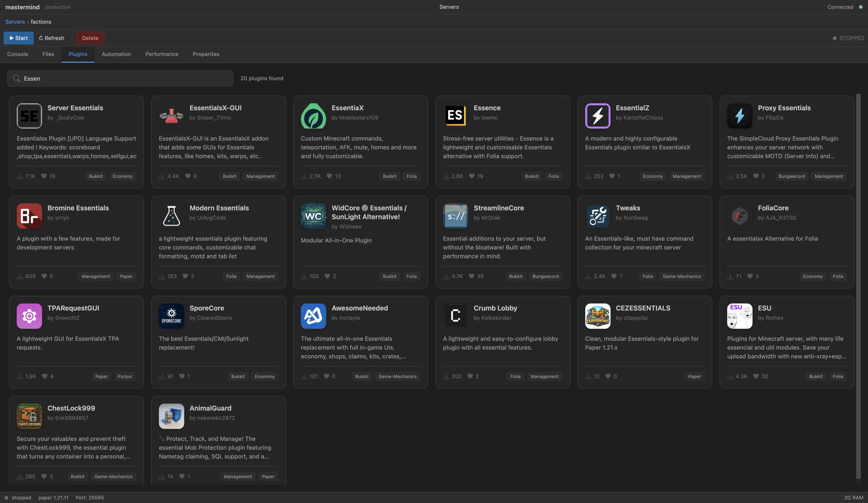Click the Economy tag on EssentialZ card
This screenshot has width=868, height=503.
point(652,176)
